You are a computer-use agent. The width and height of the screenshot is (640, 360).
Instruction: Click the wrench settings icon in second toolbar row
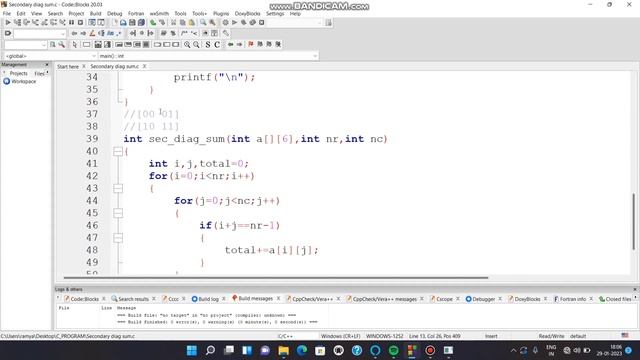[x=226, y=33]
